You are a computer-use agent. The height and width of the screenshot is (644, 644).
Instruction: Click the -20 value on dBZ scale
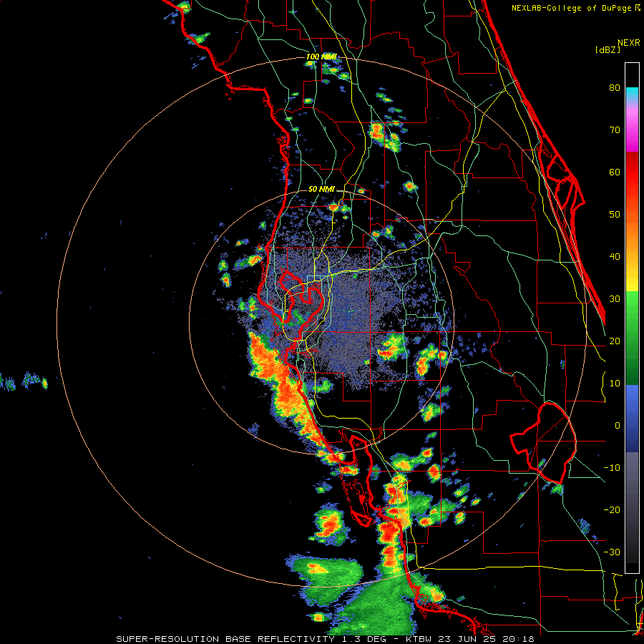point(612,510)
